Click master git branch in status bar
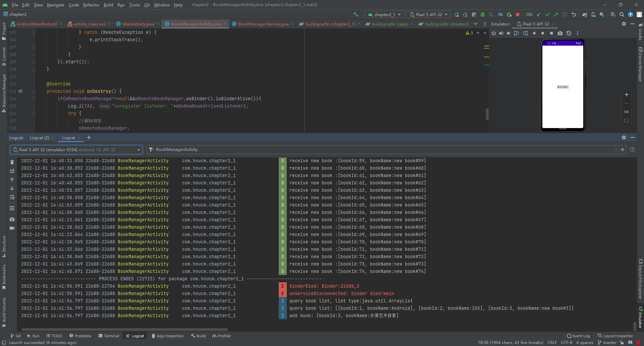 tap(607, 343)
